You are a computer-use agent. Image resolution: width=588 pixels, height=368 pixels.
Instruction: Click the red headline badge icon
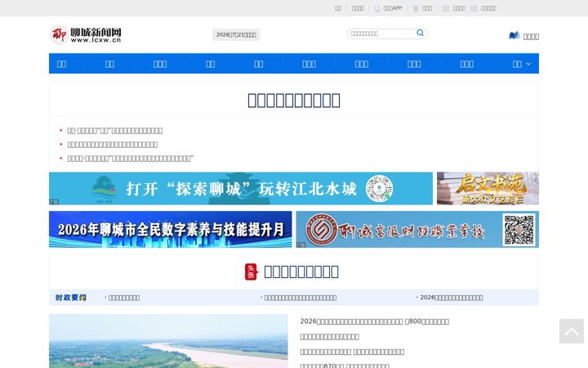251,272
